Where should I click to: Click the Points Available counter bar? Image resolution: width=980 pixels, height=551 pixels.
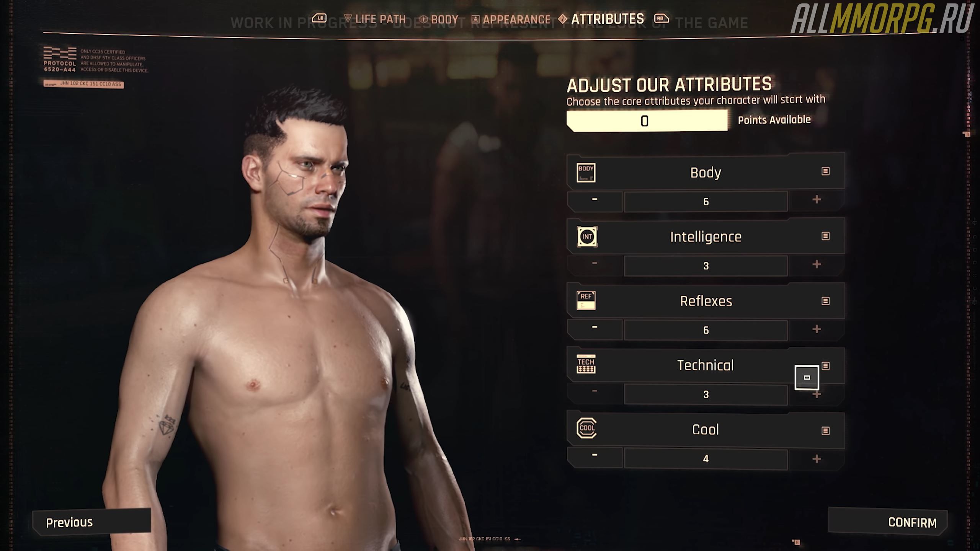647,121
